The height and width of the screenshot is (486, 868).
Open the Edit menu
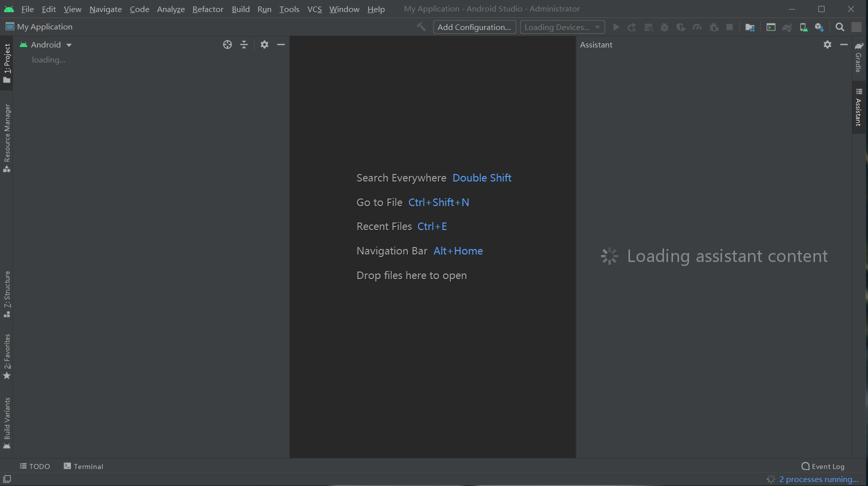point(49,9)
